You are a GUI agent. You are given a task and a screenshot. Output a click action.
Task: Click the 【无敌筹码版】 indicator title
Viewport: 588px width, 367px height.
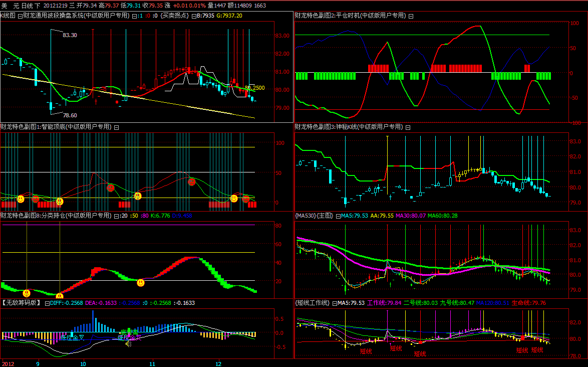pyautogui.click(x=21, y=303)
